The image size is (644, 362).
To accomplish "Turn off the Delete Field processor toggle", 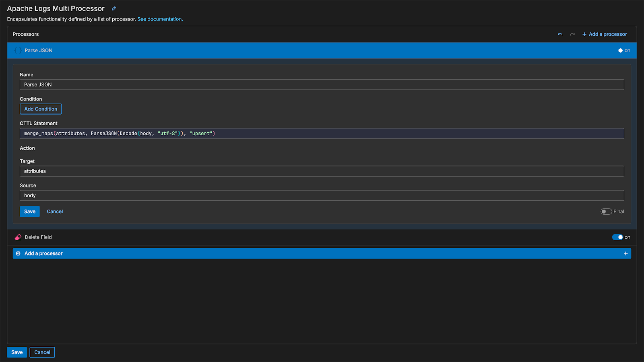I will (x=617, y=237).
